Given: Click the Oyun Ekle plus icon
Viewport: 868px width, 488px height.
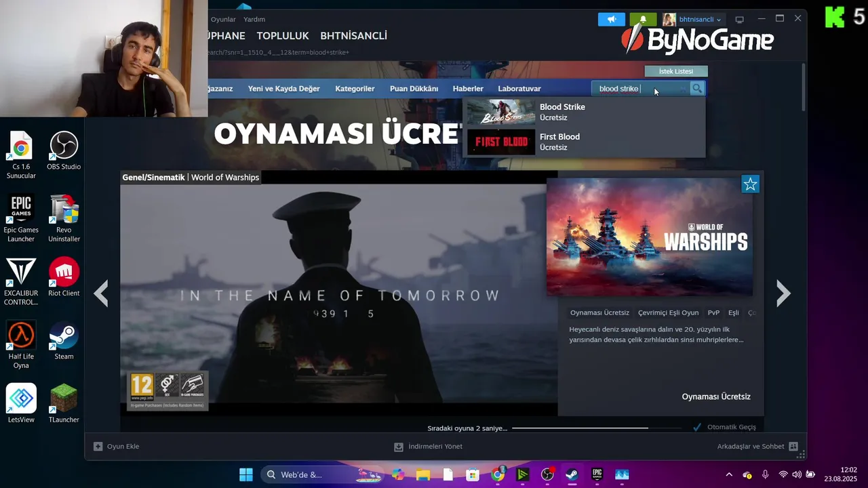Looking at the screenshot, I should [x=98, y=446].
